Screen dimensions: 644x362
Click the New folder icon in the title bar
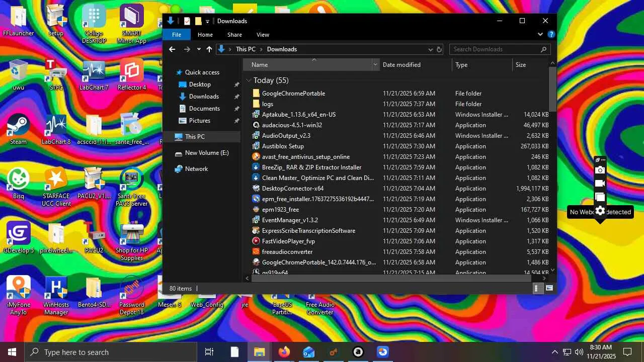pos(198,21)
